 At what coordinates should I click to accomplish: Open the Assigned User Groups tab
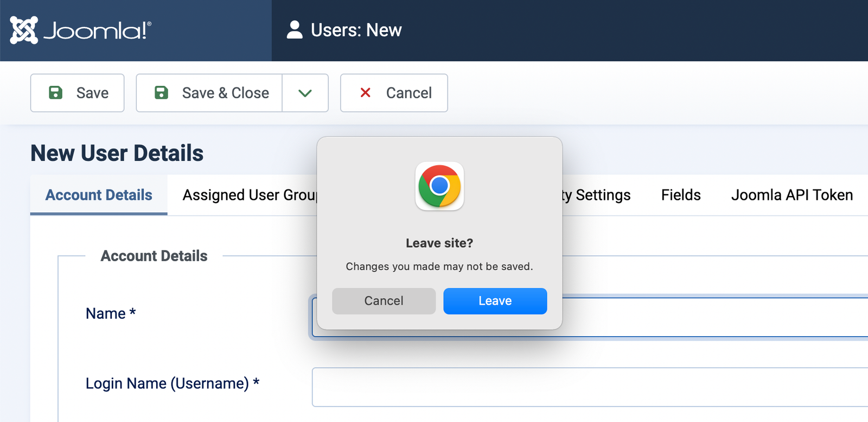pos(250,195)
